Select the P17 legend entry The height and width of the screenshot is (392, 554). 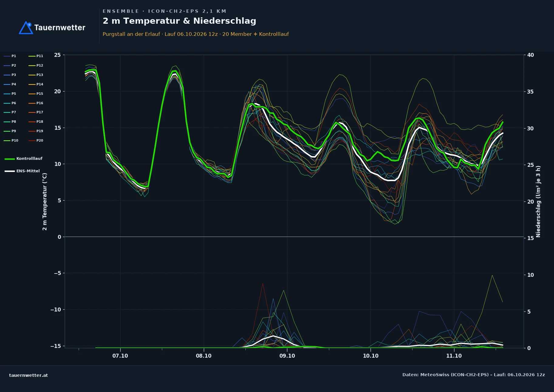click(x=36, y=112)
